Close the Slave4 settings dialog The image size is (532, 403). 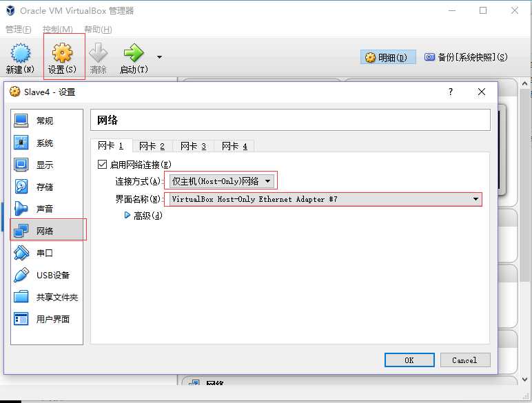tap(482, 92)
